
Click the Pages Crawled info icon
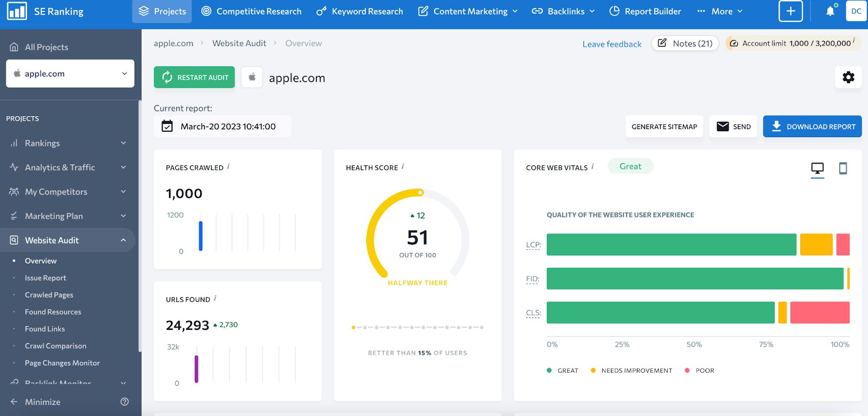(228, 167)
